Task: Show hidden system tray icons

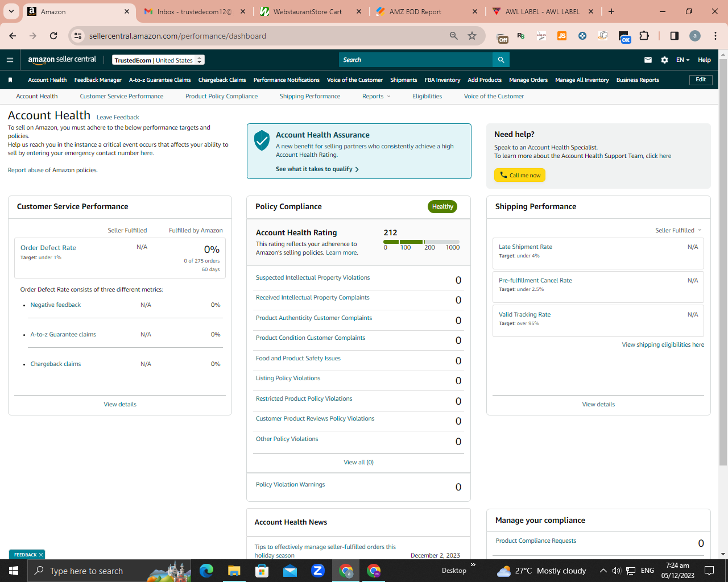Action: click(x=603, y=571)
